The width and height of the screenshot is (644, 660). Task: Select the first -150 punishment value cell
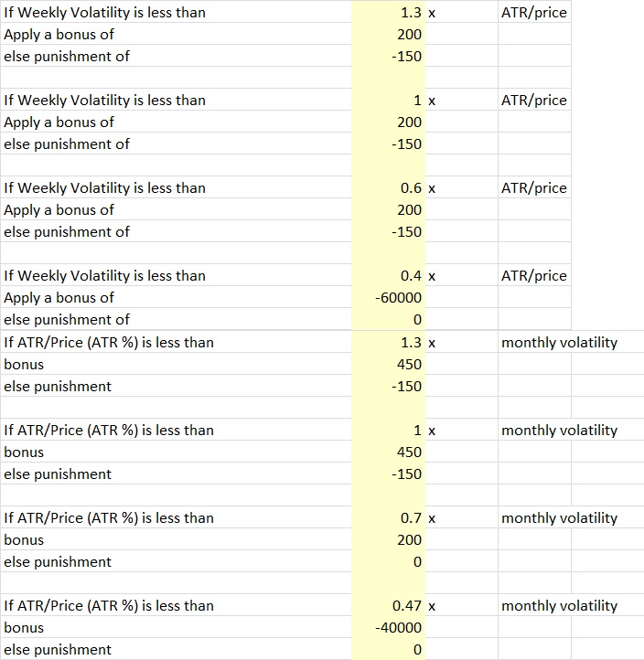pos(388,56)
